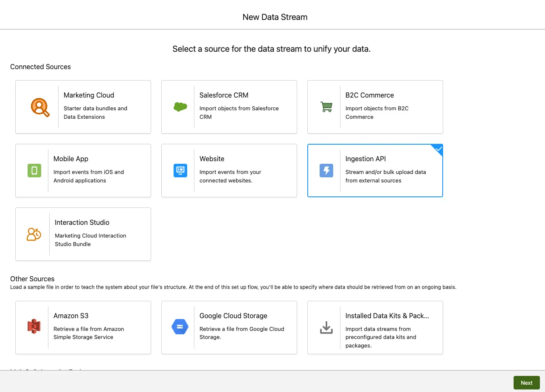
Task: Click the Installed Data Kits download icon
Action: click(326, 328)
